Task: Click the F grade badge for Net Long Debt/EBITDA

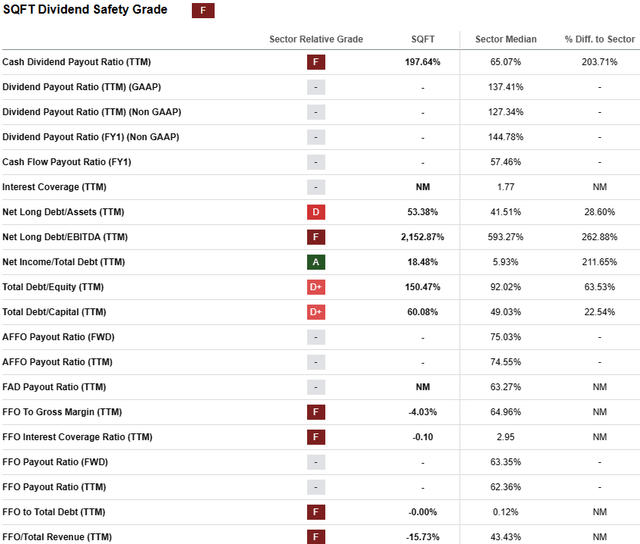Action: (316, 237)
